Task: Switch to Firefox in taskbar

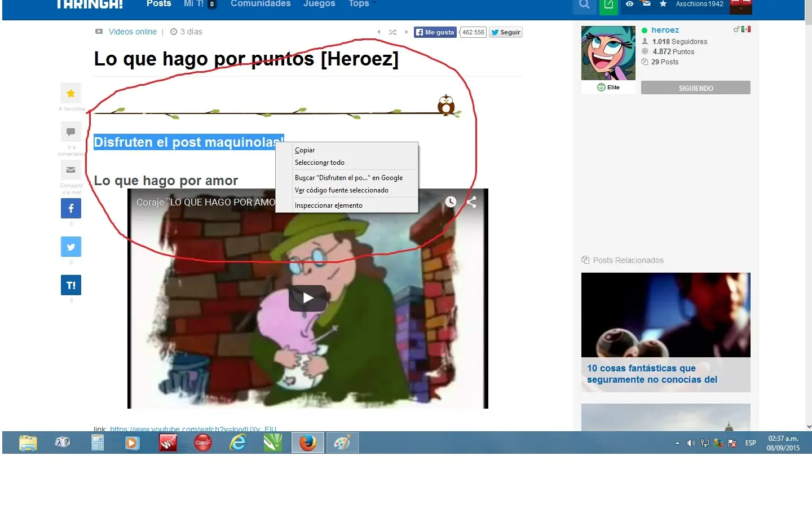Action: (307, 443)
